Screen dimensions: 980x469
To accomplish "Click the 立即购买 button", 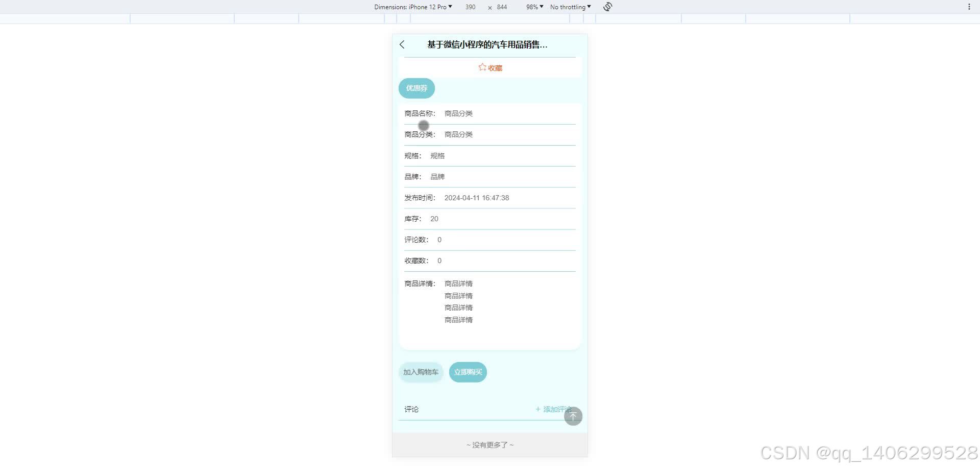I will 468,372.
